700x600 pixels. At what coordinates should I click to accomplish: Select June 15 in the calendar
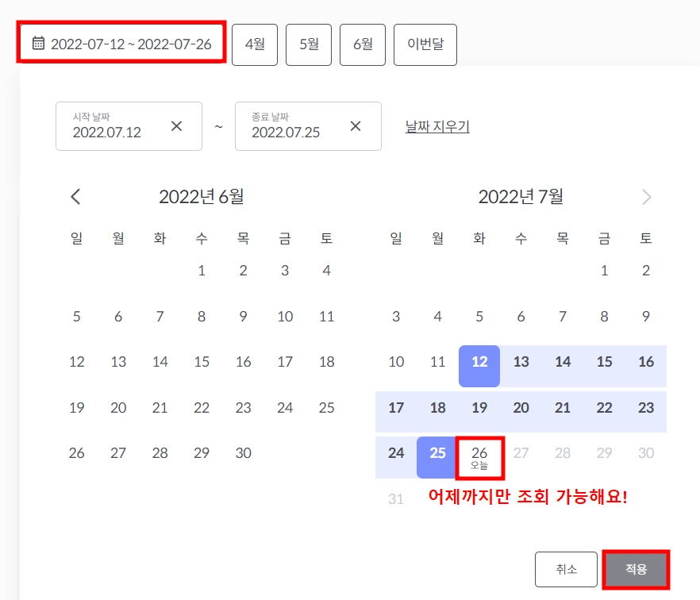202,362
